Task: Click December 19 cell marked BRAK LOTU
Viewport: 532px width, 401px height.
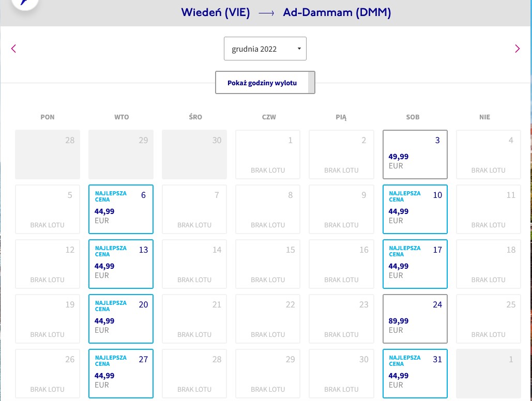Action: (48, 319)
